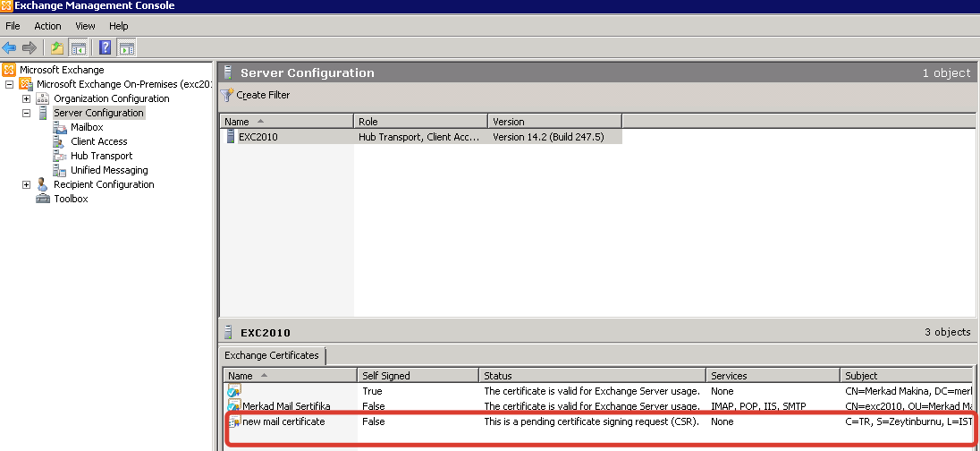This screenshot has width=980, height=451.
Task: Click the Back arrow toolbar icon
Action: click(x=9, y=47)
